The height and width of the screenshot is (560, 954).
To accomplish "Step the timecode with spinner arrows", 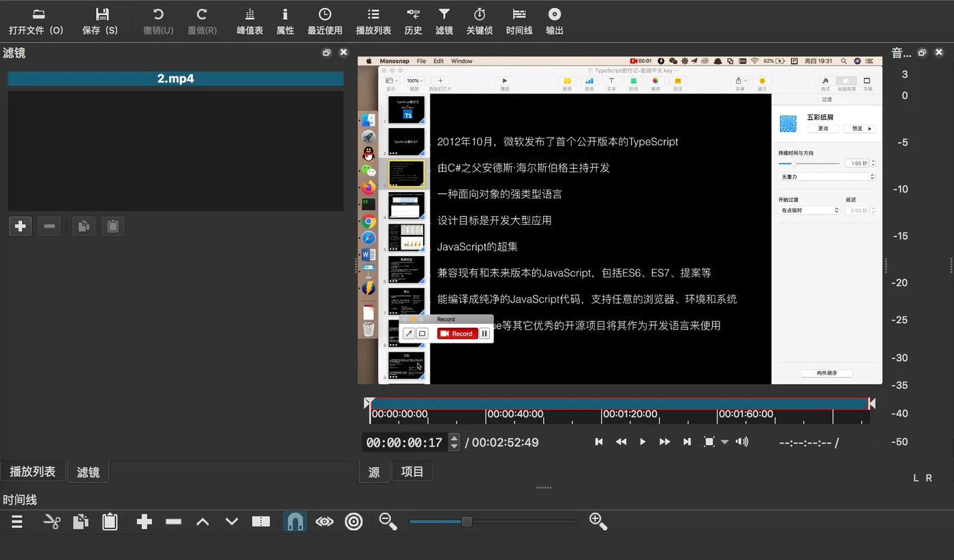I will (x=455, y=442).
